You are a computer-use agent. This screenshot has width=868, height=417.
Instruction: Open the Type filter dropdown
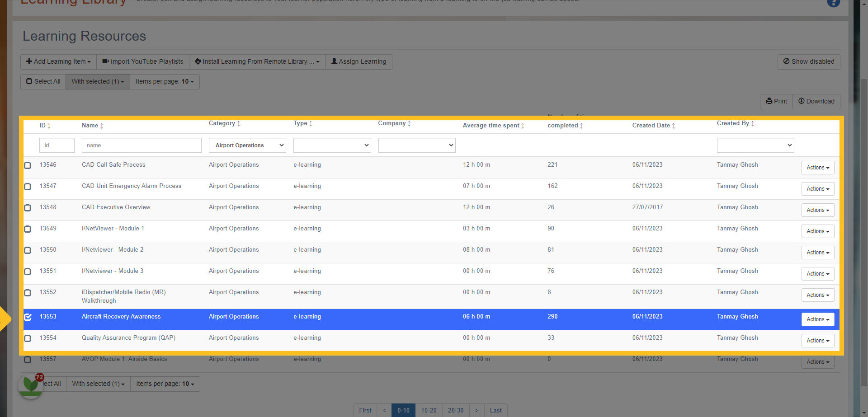click(332, 145)
